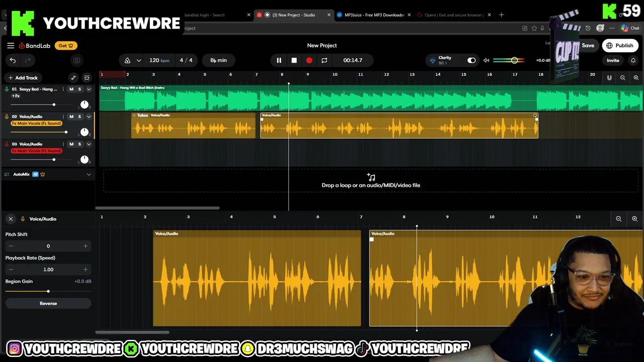
Task: Select New Project - Studio browser tab
Action: pyautogui.click(x=294, y=15)
